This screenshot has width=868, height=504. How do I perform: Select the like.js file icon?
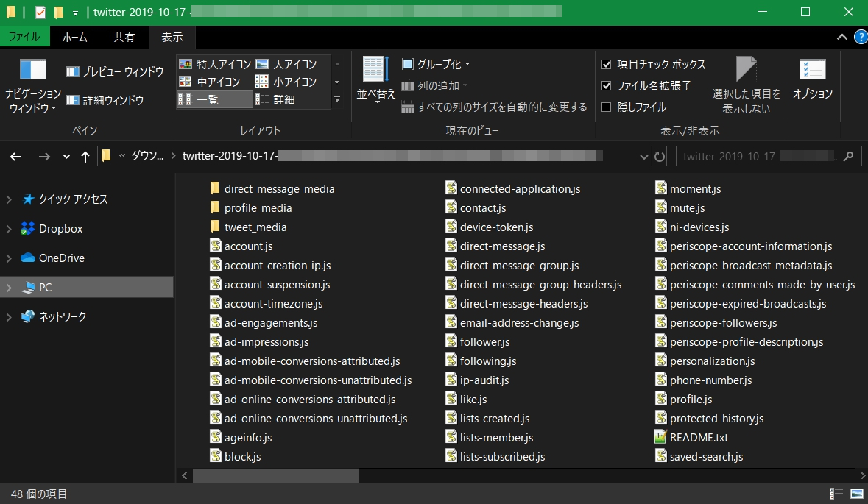451,398
